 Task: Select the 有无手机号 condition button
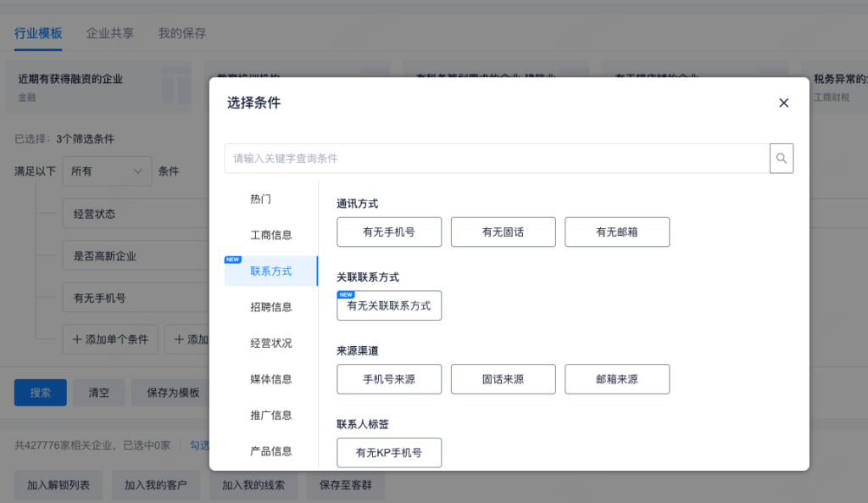click(x=389, y=232)
